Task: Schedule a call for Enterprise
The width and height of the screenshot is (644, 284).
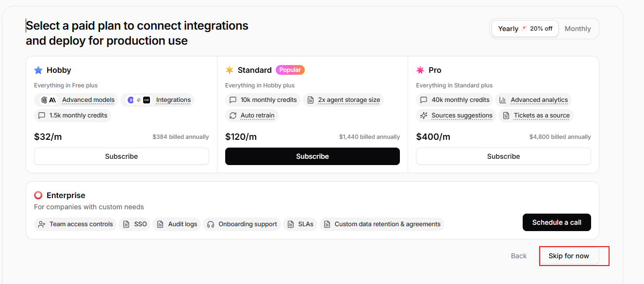Action: coord(557,222)
